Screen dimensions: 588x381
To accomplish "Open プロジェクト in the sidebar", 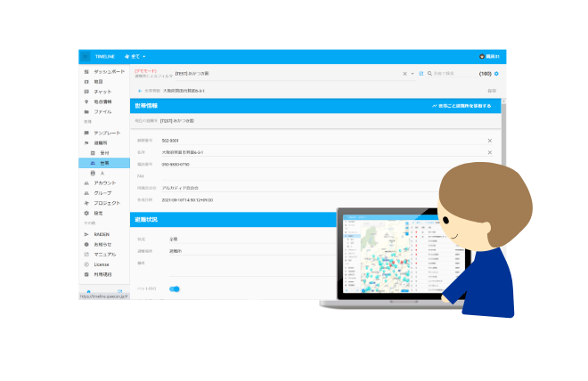I will (104, 203).
